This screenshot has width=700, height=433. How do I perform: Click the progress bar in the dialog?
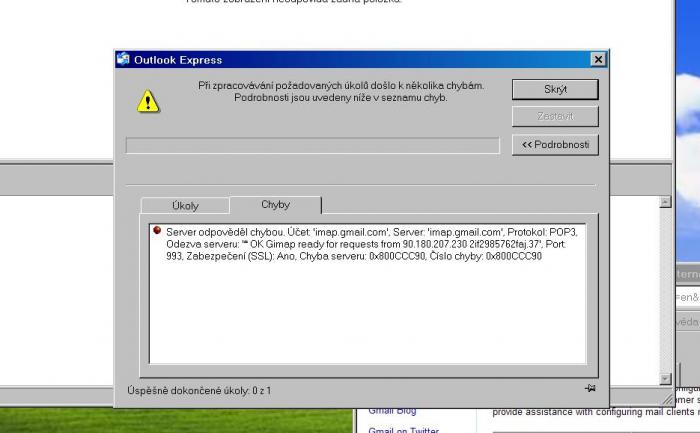pos(312,146)
